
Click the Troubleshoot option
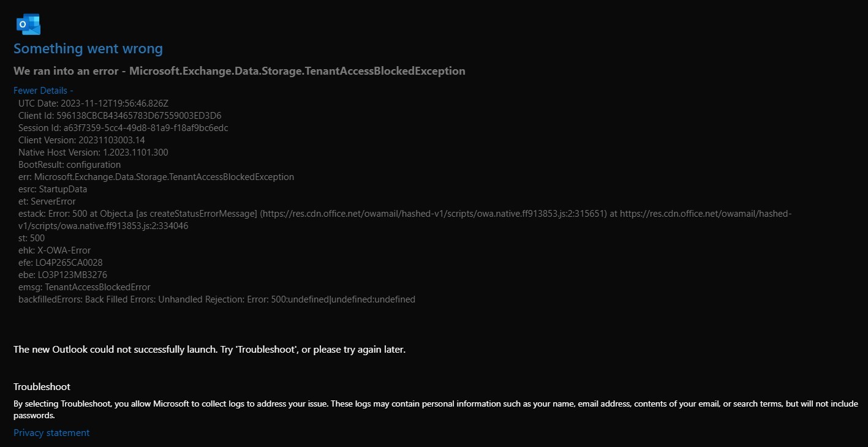tap(42, 387)
